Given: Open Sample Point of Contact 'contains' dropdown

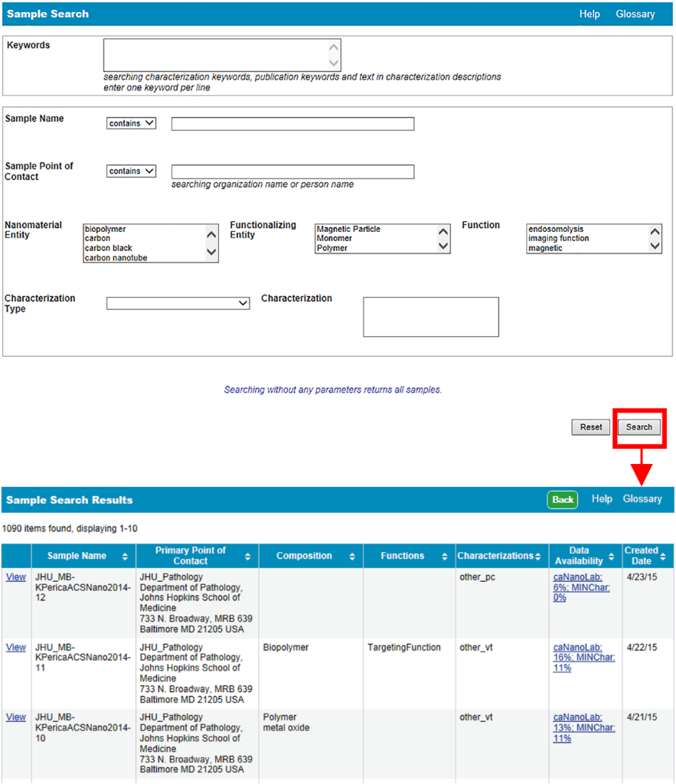Looking at the screenshot, I should (131, 171).
